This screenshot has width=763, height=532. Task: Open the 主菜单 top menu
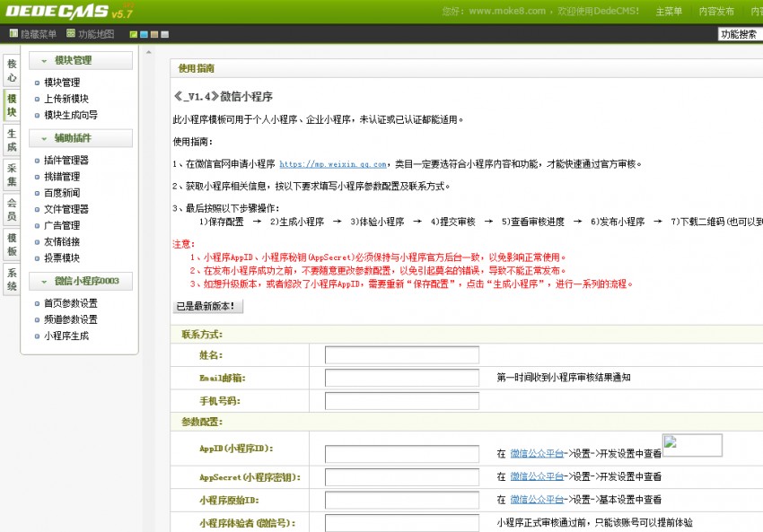[669, 12]
